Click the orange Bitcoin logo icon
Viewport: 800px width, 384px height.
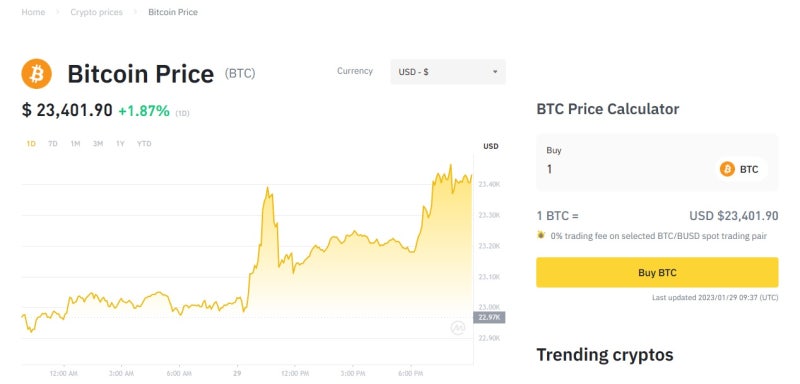pyautogui.click(x=36, y=73)
